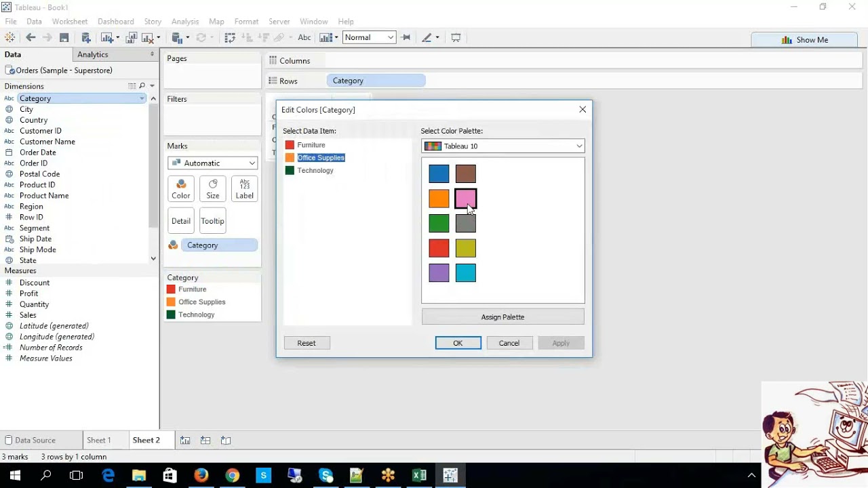Click the Redo forward arrow
868x488 pixels.
[x=46, y=38]
